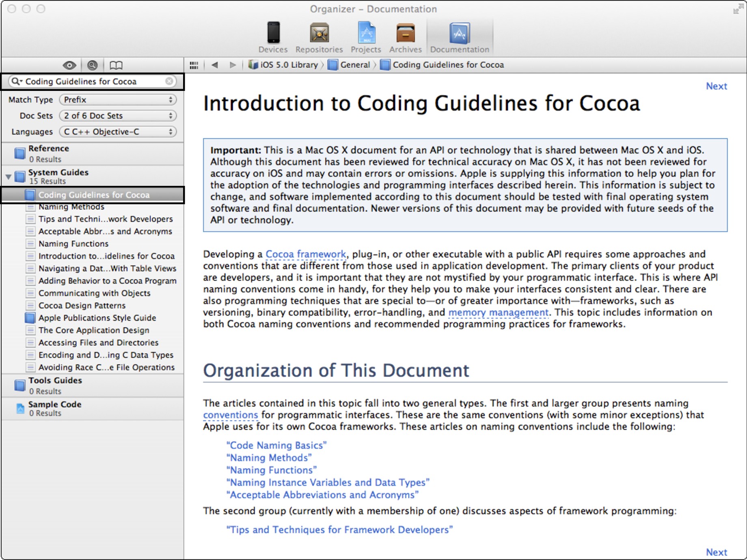This screenshot has height=560, width=747.
Task: Open "Acceptable Abbreviations and Acronyms" link
Action: click(322, 495)
